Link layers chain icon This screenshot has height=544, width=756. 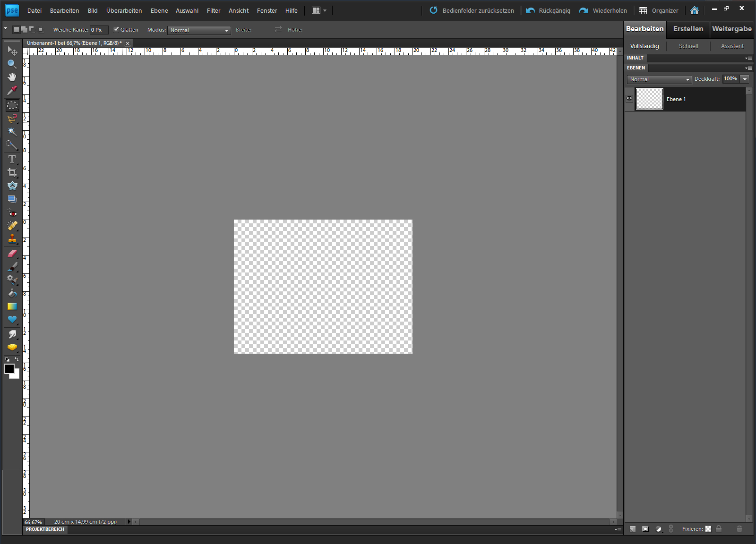click(x=671, y=529)
